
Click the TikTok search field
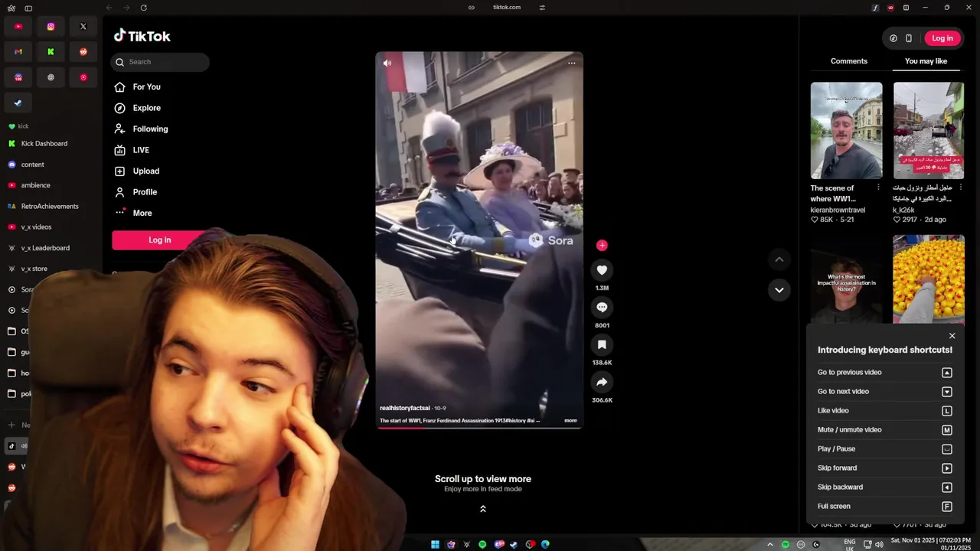click(160, 62)
